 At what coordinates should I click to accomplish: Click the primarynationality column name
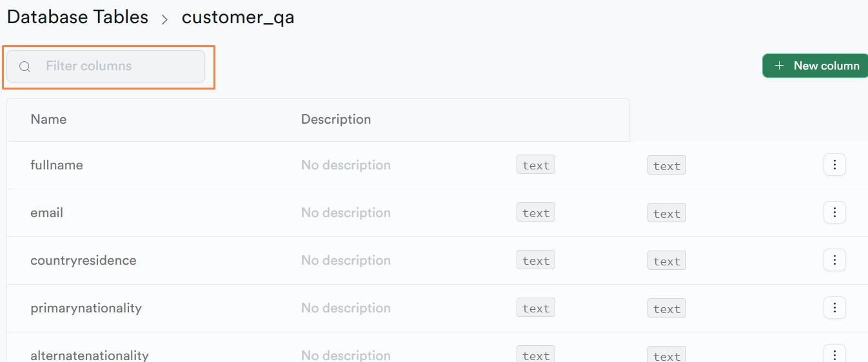(x=86, y=308)
